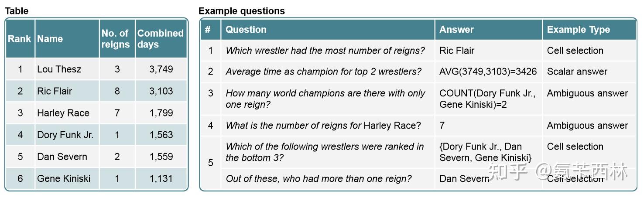This screenshot has width=644, height=198.
Task: Click the Harley Race cell in the Name column
Action: (x=63, y=113)
